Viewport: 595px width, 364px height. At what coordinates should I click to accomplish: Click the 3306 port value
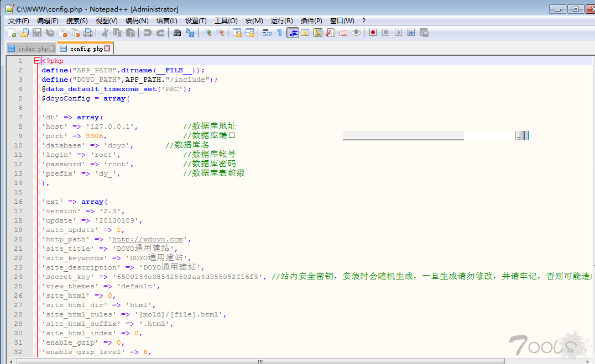[95, 136]
